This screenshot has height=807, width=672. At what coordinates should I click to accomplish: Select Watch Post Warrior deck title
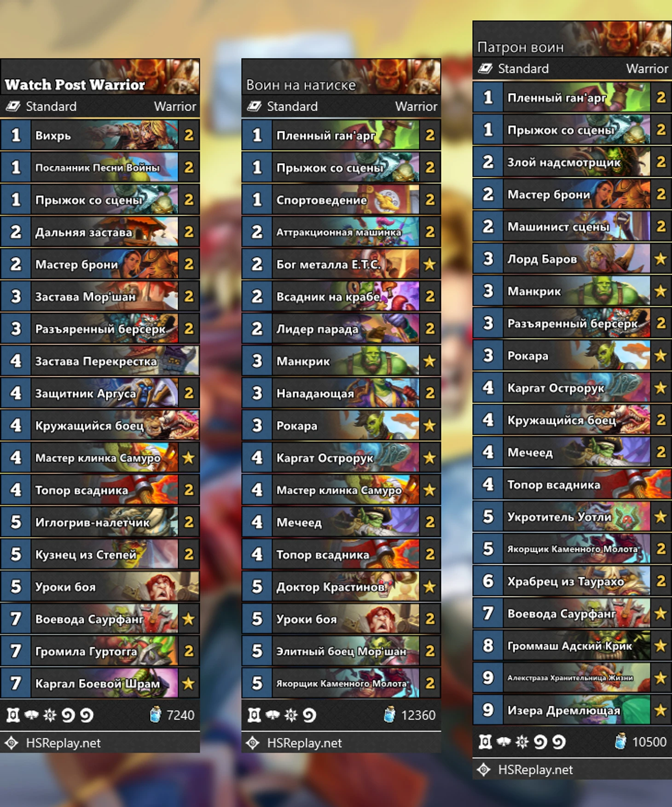(75, 85)
